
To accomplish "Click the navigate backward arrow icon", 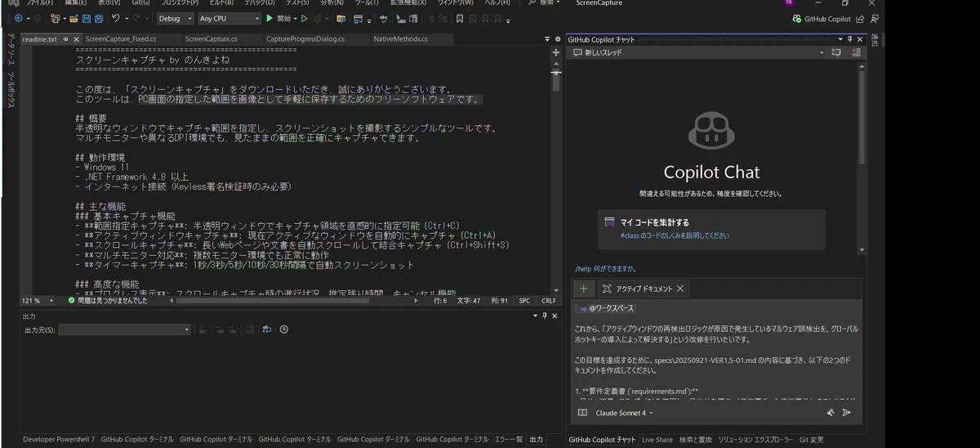I will point(18,18).
